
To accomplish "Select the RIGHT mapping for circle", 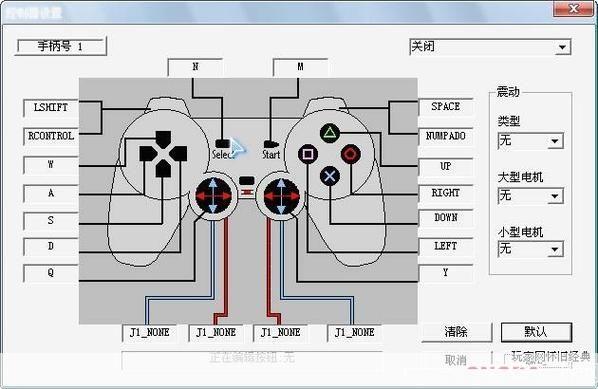I will (445, 193).
